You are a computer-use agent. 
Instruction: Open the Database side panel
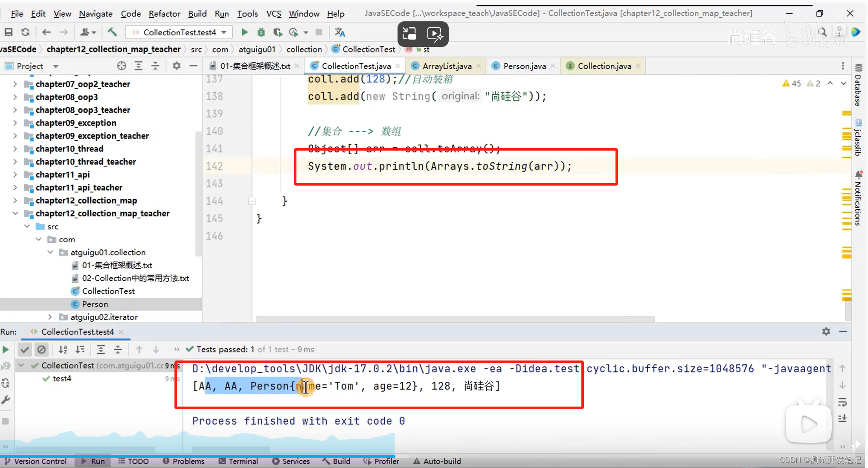click(x=858, y=85)
